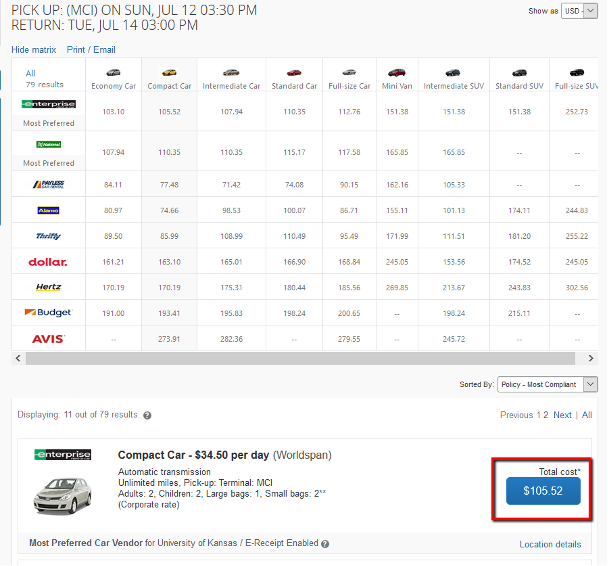Select the Avis logo row

[48, 339]
